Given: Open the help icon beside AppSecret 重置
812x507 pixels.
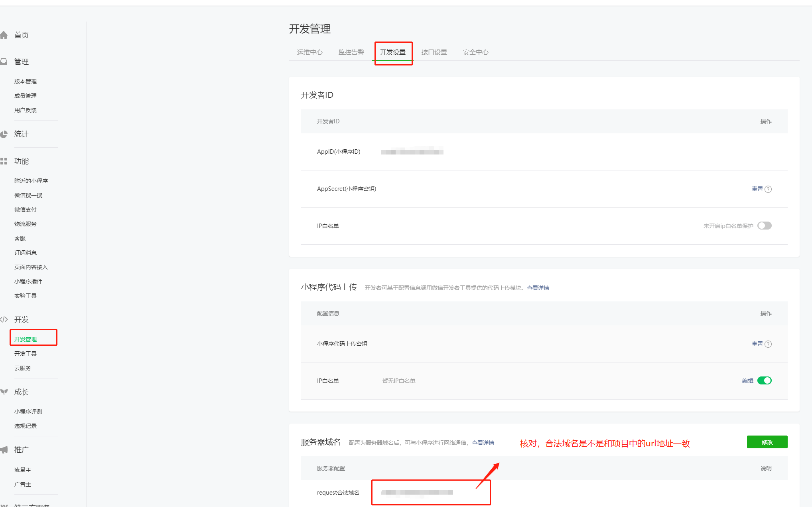Looking at the screenshot, I should [x=769, y=189].
